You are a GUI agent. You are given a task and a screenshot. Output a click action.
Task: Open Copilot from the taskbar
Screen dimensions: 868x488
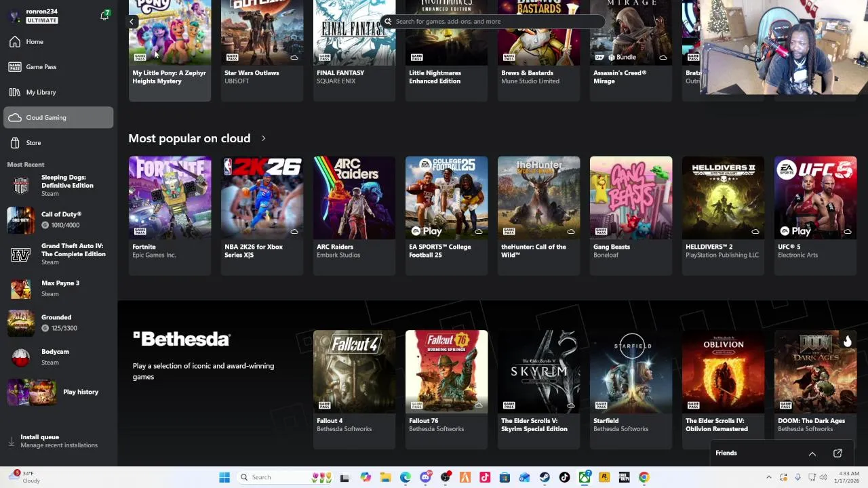(x=366, y=478)
